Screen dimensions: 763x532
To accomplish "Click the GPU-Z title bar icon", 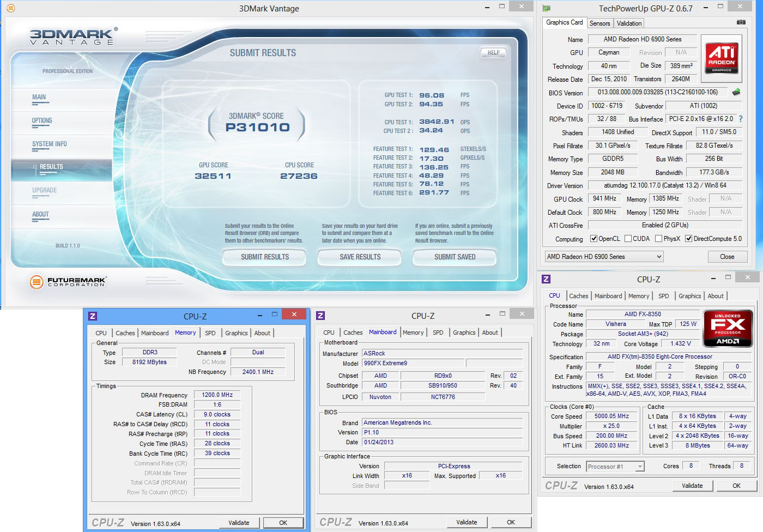I will point(546,8).
